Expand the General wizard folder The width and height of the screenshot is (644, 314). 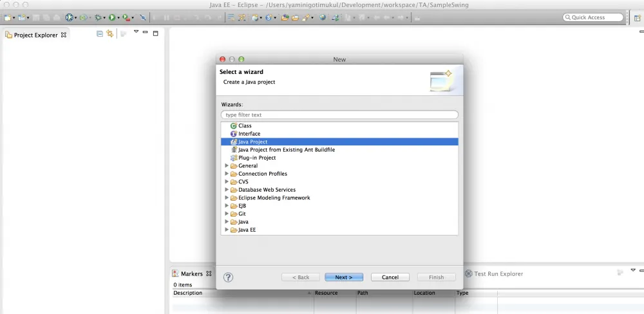[x=227, y=166]
